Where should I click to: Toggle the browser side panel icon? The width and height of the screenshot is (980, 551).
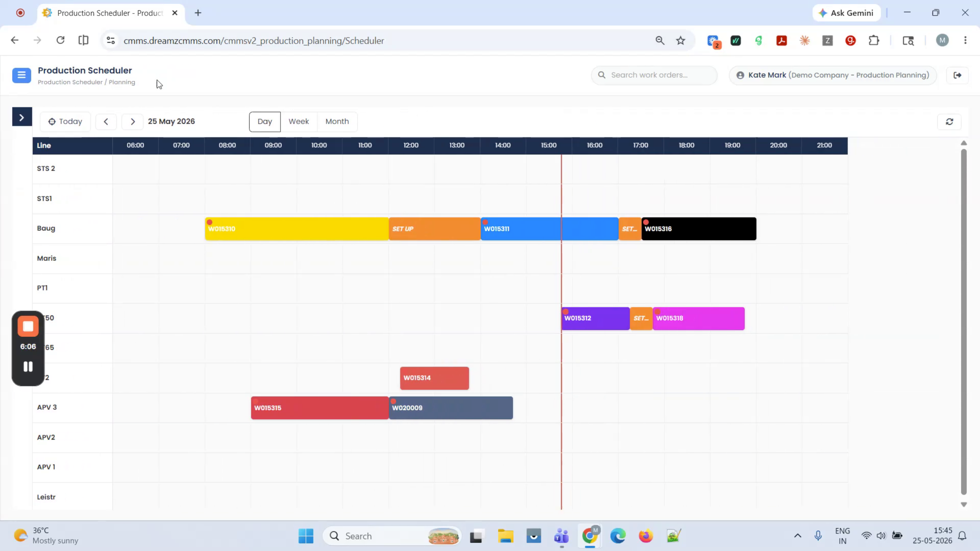[83, 40]
